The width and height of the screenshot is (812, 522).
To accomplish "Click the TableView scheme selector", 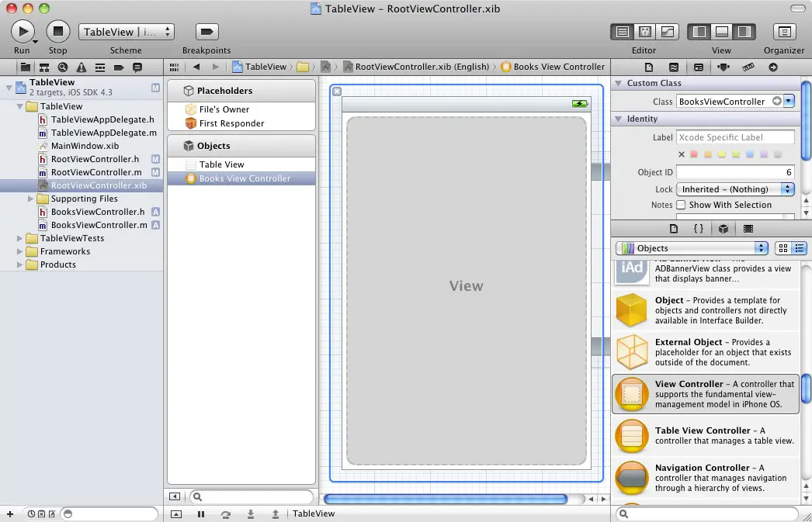I will (x=126, y=32).
